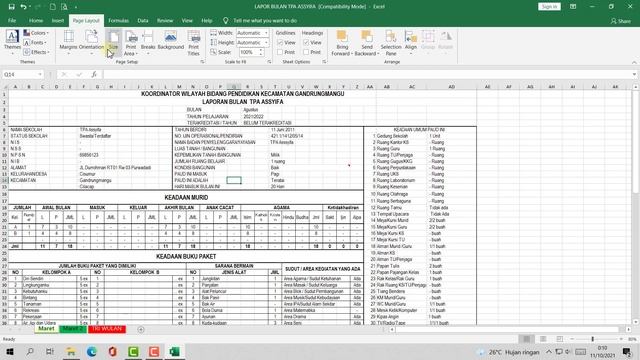Open File Explorer from taskbar

coord(71,352)
